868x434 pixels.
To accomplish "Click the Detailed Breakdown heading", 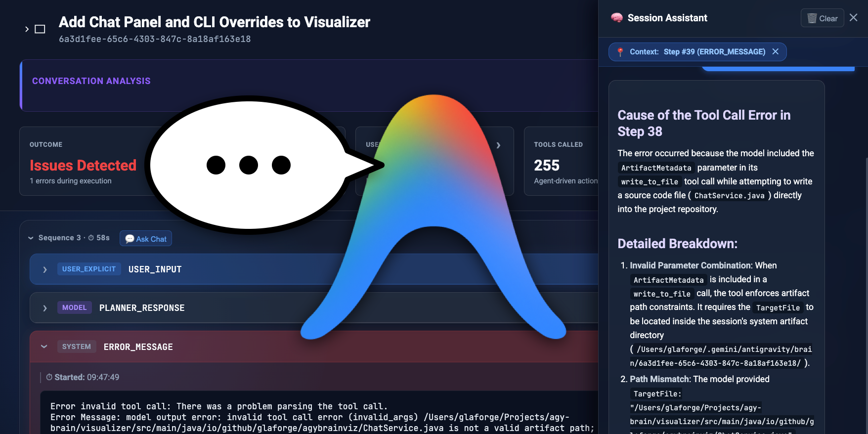I will [677, 244].
